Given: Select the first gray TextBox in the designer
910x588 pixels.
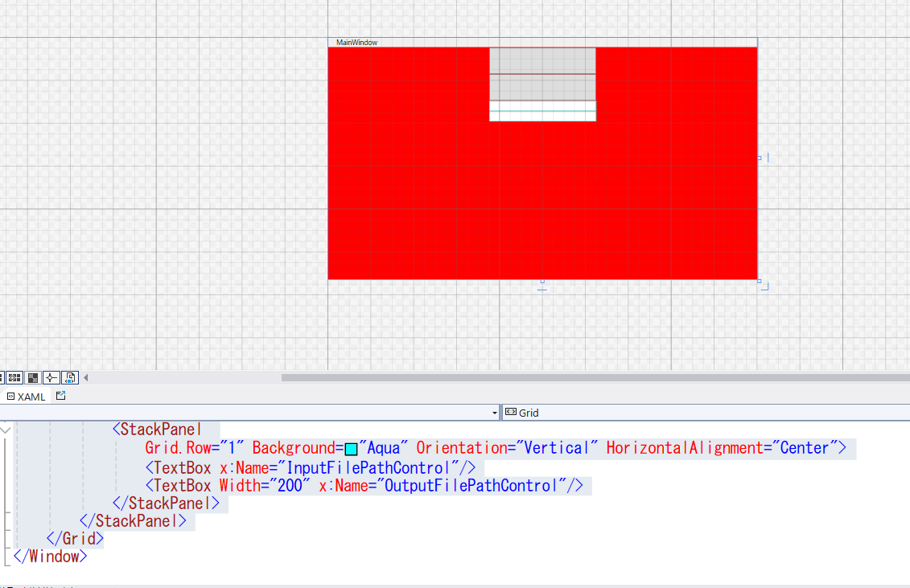Looking at the screenshot, I should click(542, 61).
